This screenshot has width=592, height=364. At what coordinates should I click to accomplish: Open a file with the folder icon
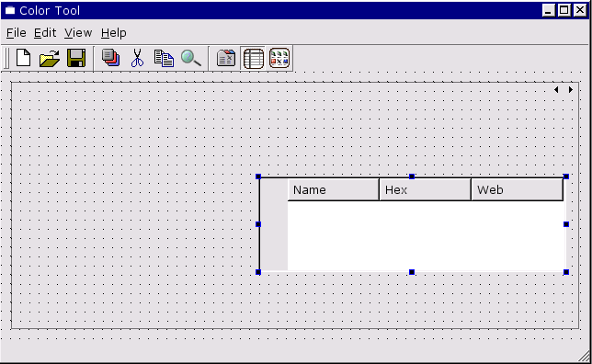tap(50, 58)
